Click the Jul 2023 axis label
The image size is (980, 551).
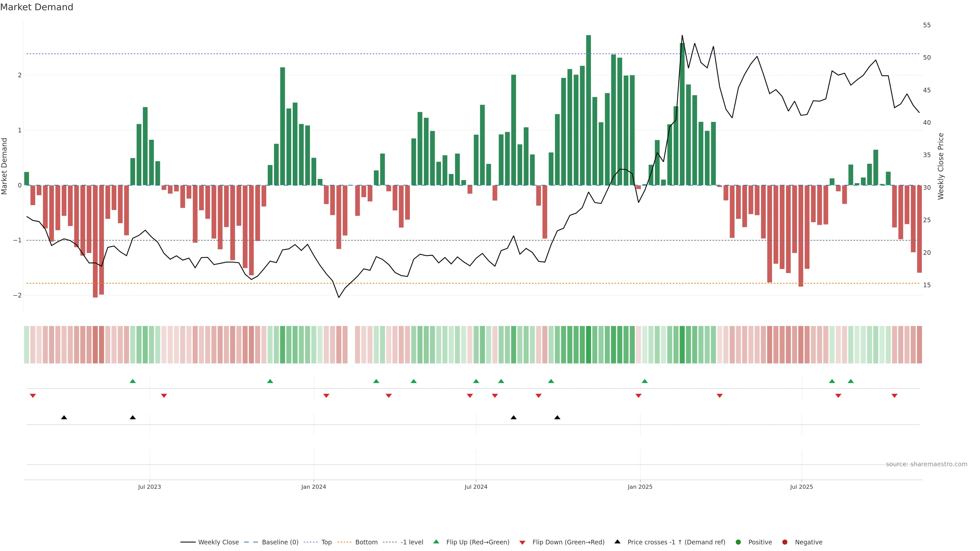click(149, 487)
